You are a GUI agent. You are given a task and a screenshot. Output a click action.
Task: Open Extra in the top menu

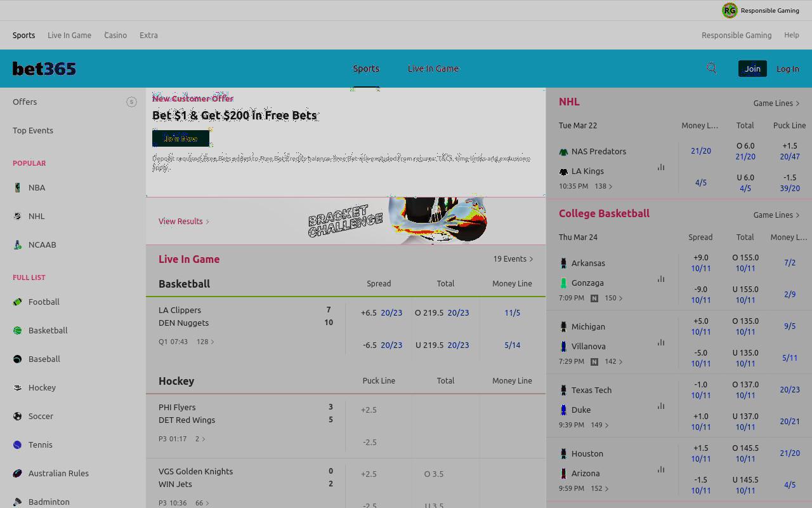pos(148,35)
